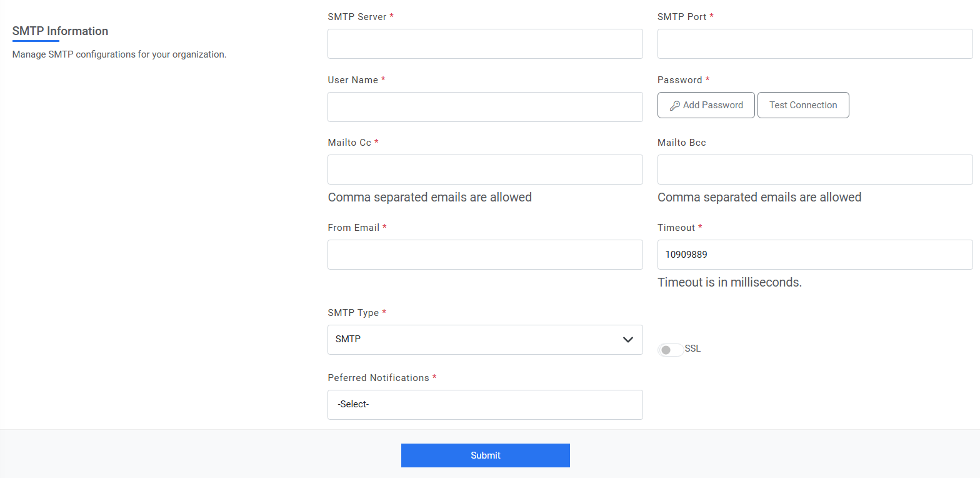
Task: Click the Mailto Cc input field
Action: coord(484,170)
